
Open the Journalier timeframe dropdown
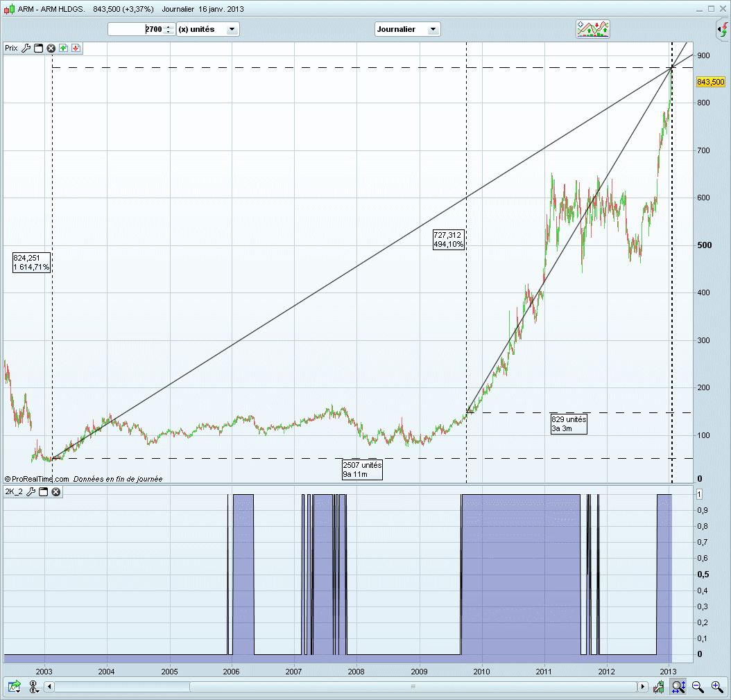[407, 29]
